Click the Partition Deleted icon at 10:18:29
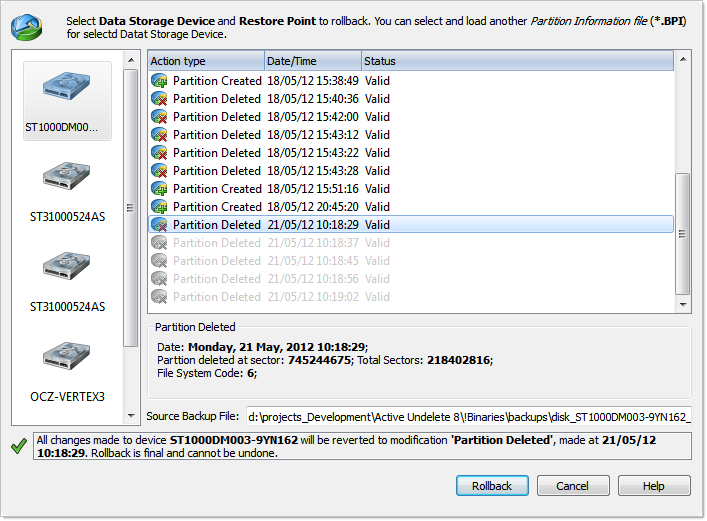 (159, 225)
